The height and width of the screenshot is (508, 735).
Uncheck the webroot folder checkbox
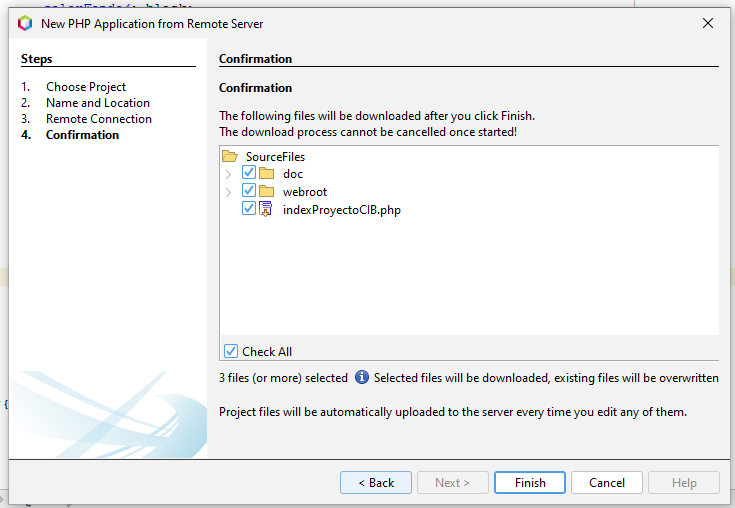point(249,191)
